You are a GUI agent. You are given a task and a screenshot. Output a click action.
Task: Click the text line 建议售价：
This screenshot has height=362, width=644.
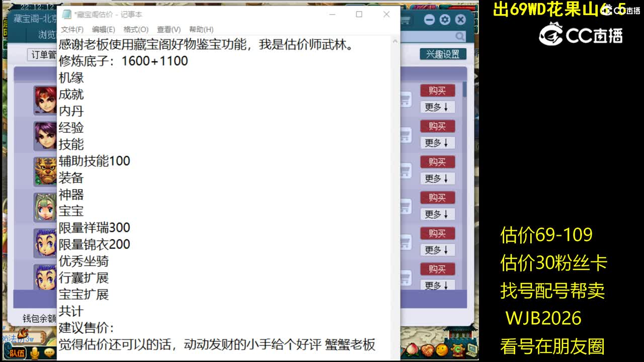click(x=87, y=328)
